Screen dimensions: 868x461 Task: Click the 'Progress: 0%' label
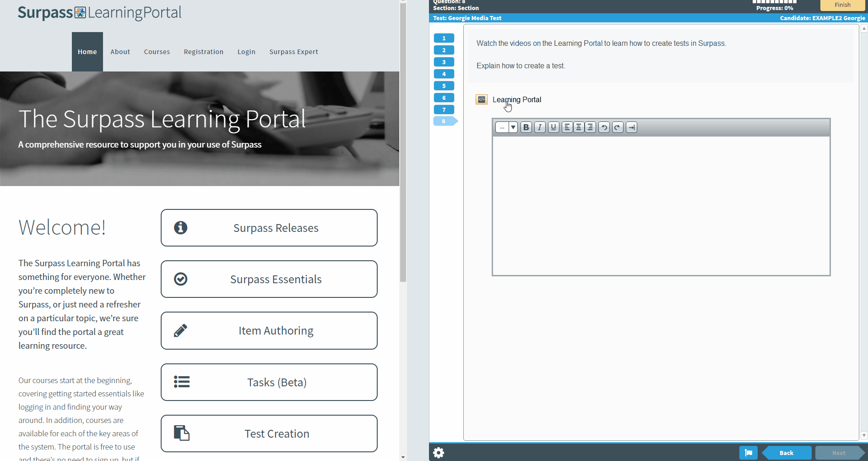coord(775,8)
